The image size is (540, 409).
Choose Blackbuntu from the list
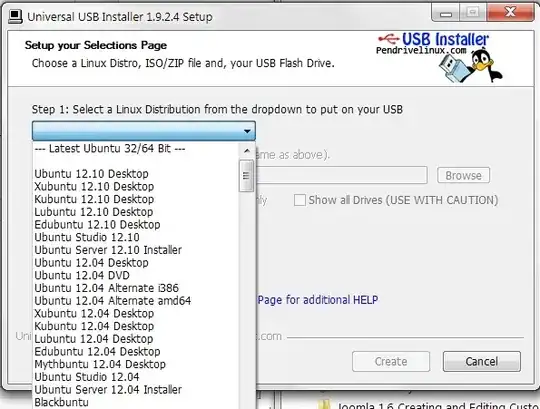(x=61, y=402)
